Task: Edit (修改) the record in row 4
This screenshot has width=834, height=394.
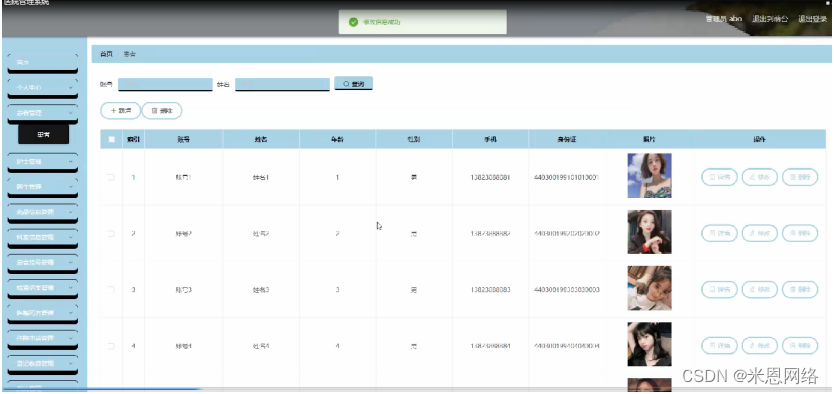Action: click(760, 346)
